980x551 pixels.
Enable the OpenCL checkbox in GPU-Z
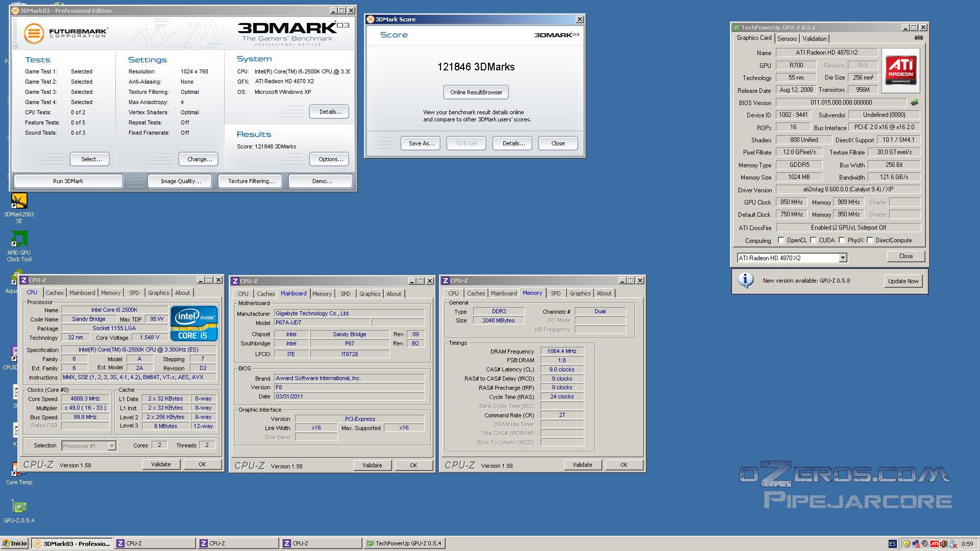(x=781, y=240)
